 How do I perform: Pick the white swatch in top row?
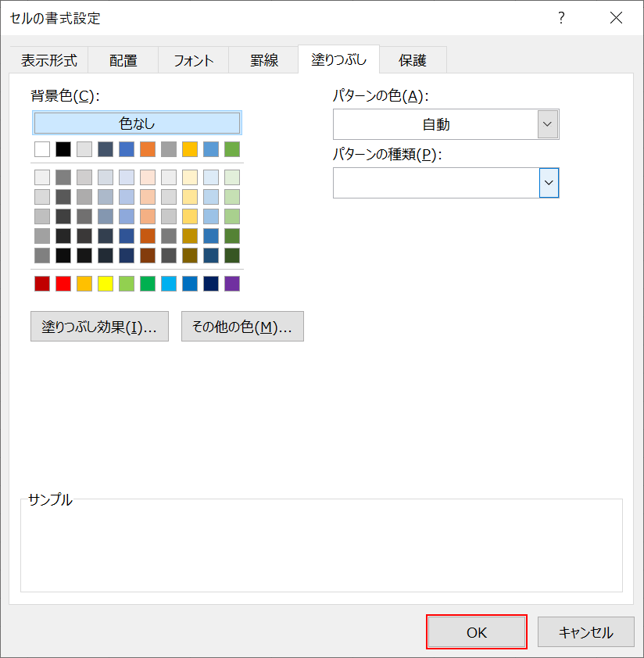click(x=42, y=149)
